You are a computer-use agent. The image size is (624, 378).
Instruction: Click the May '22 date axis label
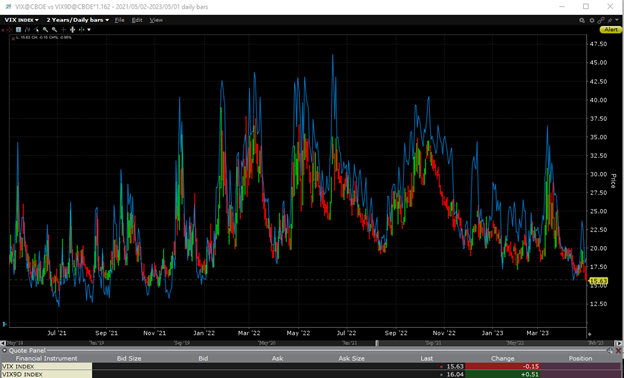click(x=298, y=333)
